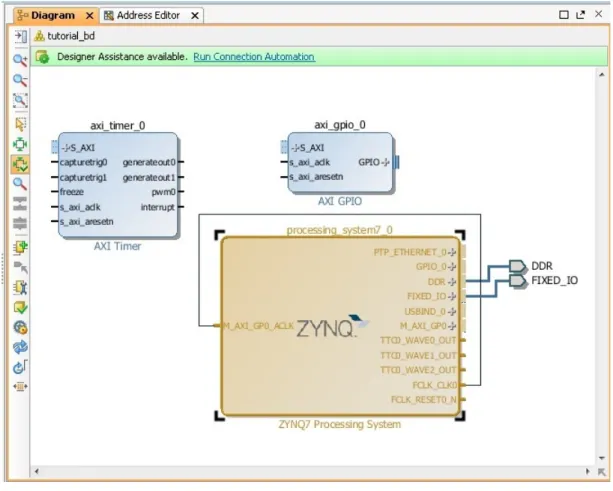Expand GPIO_0 interface on Zynq block
Screen dimensions: 613x491
point(452,267)
